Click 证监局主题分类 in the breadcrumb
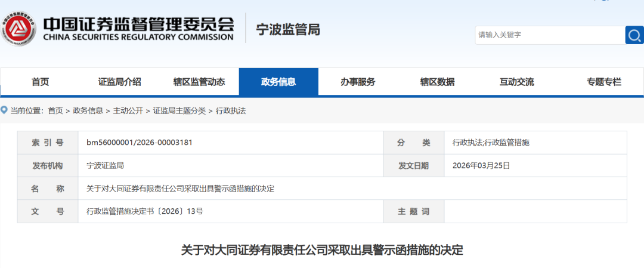Screen dimensions: 644x268 [x=179, y=110]
